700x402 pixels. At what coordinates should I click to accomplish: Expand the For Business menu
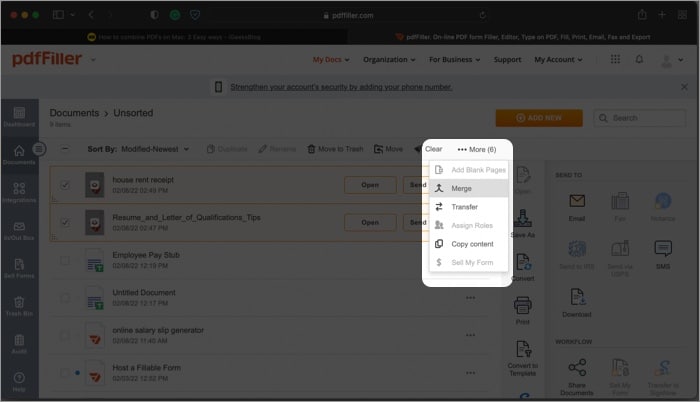point(454,59)
